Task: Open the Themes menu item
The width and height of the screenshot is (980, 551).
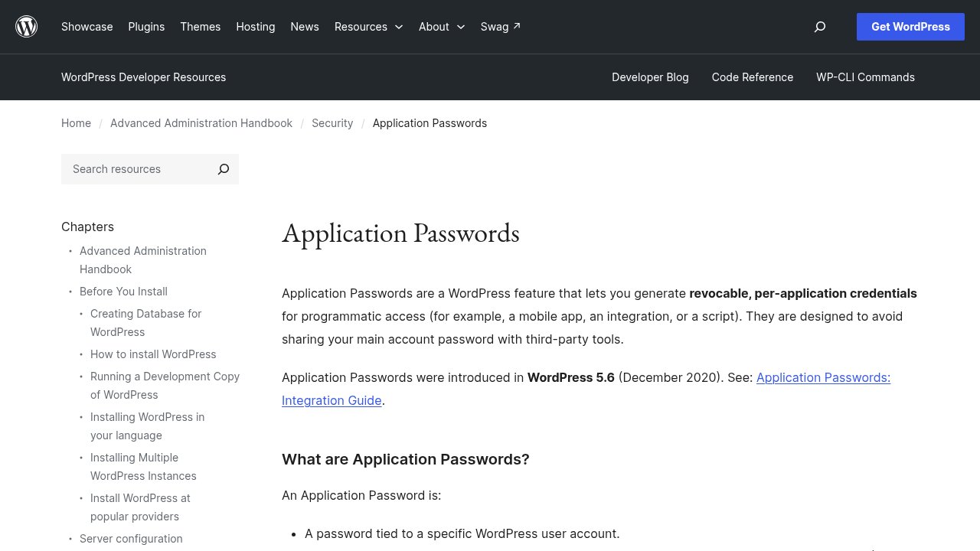Action: [x=201, y=27]
